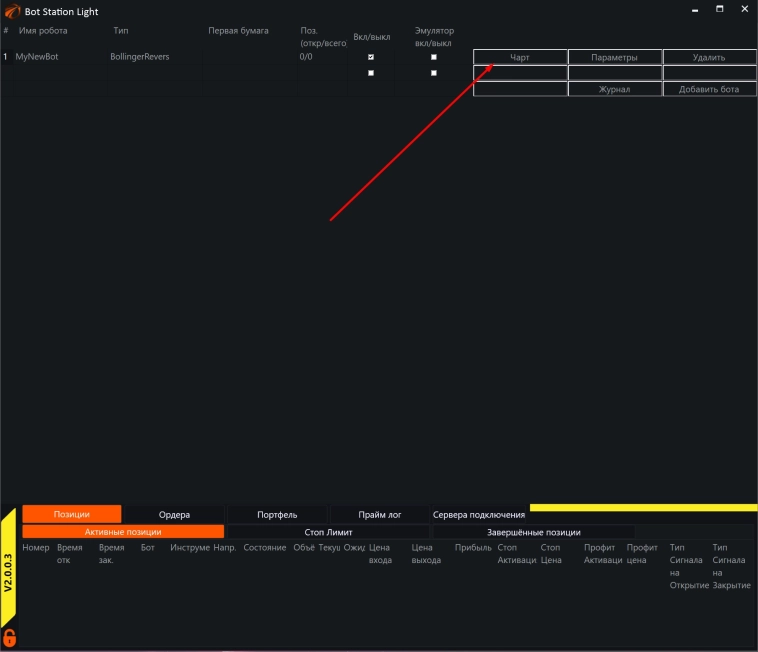
Task: Maximize the Bot Station Light window
Action: point(719,9)
